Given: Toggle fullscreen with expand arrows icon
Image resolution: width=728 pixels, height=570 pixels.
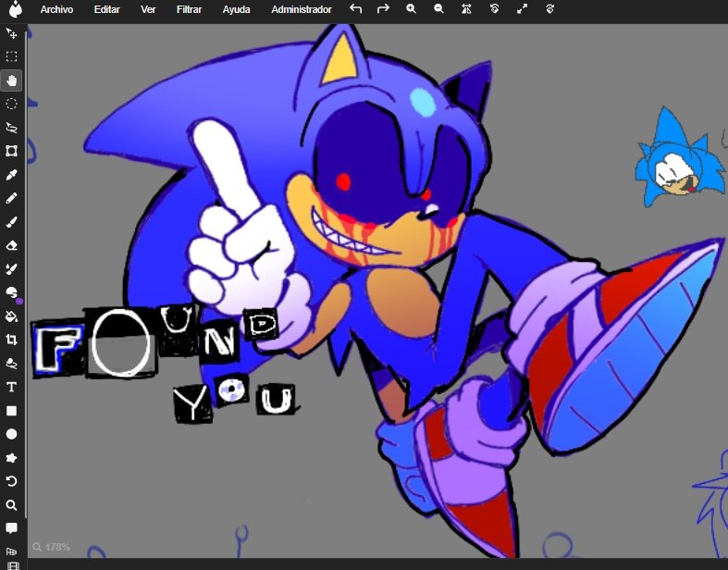Looking at the screenshot, I should point(523,9).
